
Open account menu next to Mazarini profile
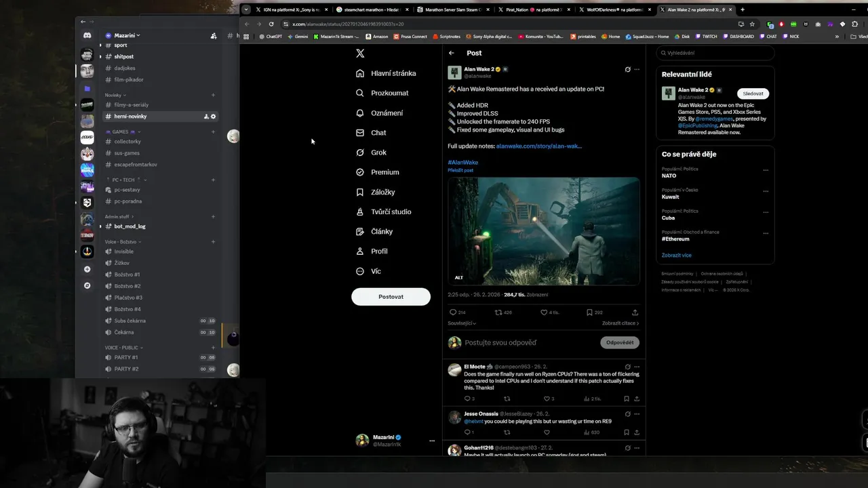click(432, 441)
